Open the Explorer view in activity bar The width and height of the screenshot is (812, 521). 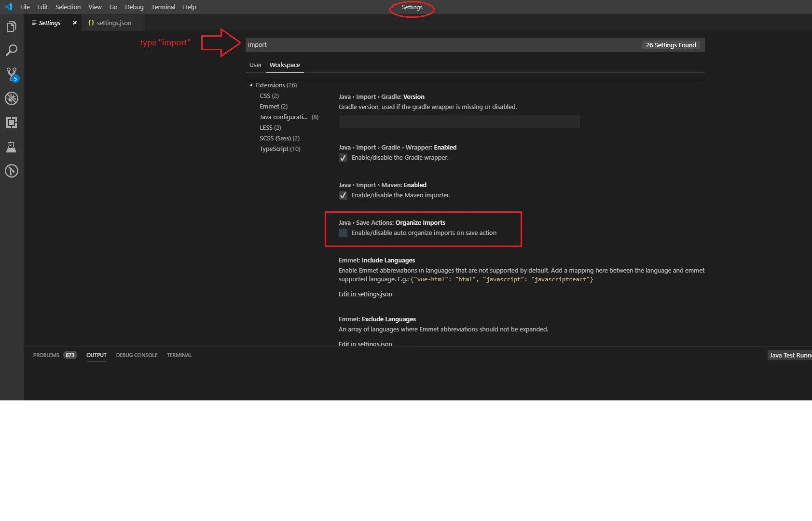(12, 27)
